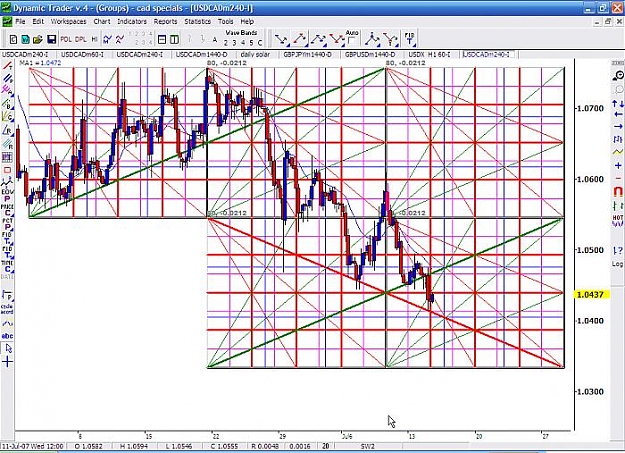Select the TIME C tool
Image resolution: width=625 pixels, height=453 pixels.
tap(7, 266)
